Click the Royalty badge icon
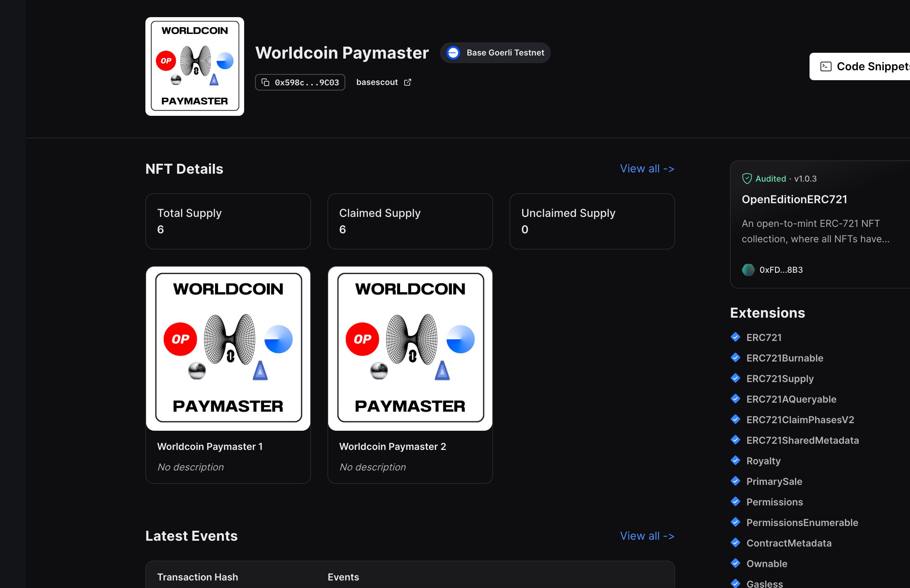The width and height of the screenshot is (910, 588). point(735,461)
